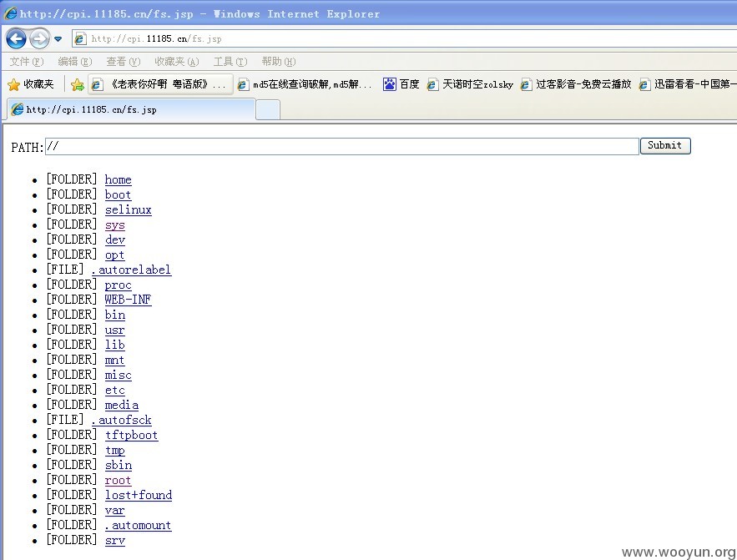Click the Submit button
The width and height of the screenshot is (737, 560).
665,146
